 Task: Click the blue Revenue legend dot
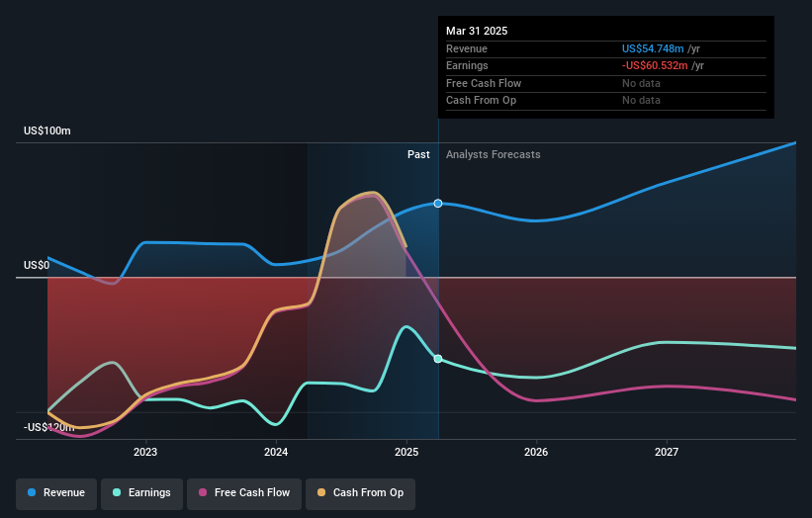[32, 492]
